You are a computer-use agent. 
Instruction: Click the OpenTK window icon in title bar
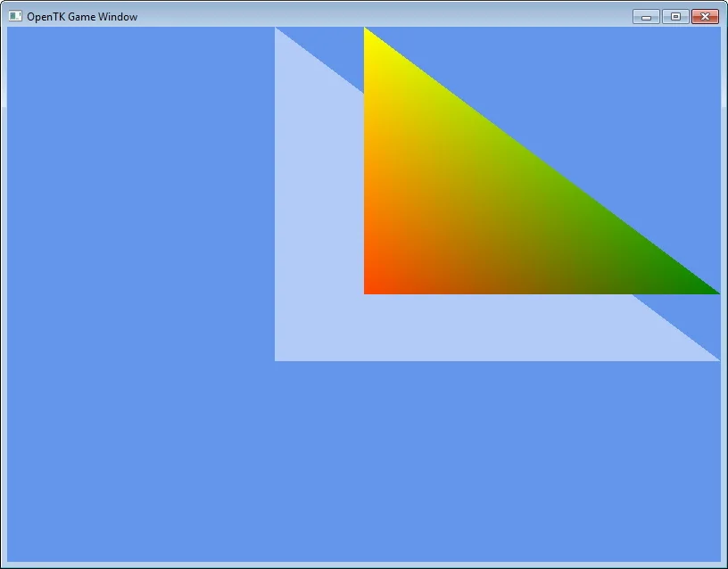(15, 16)
